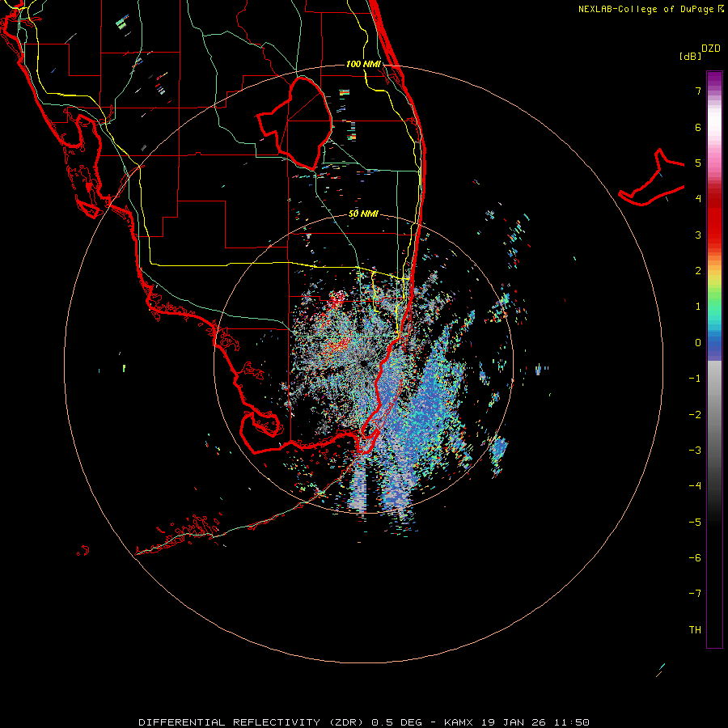Click the scale value -6
Image resolution: width=728 pixels, height=728 pixels.
click(x=695, y=558)
